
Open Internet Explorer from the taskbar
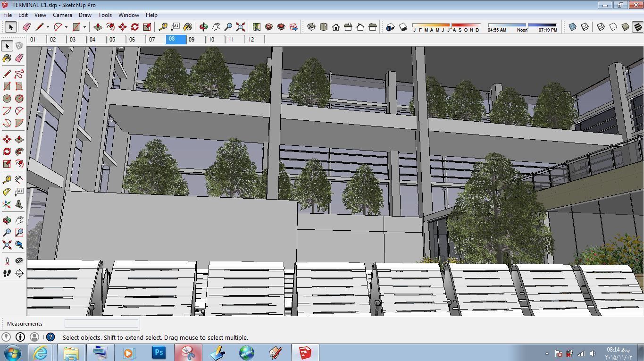(x=40, y=353)
